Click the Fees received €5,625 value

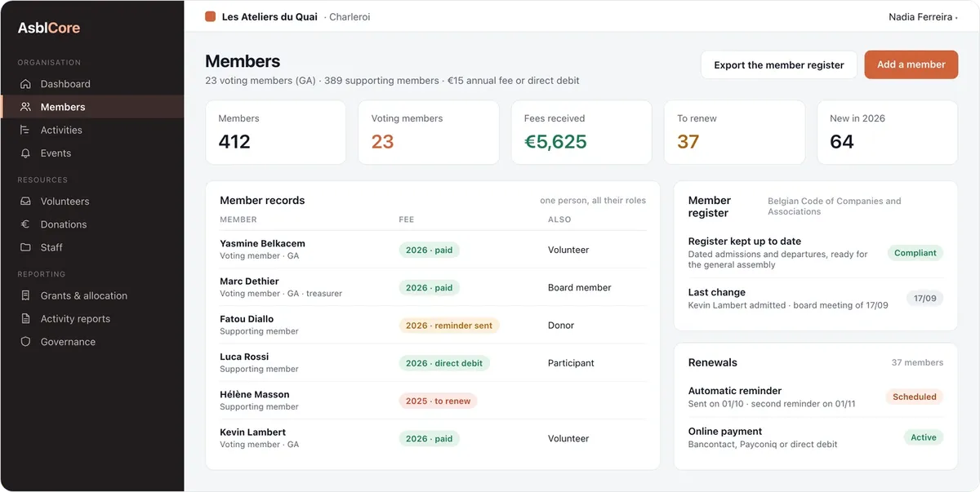pyautogui.click(x=555, y=141)
